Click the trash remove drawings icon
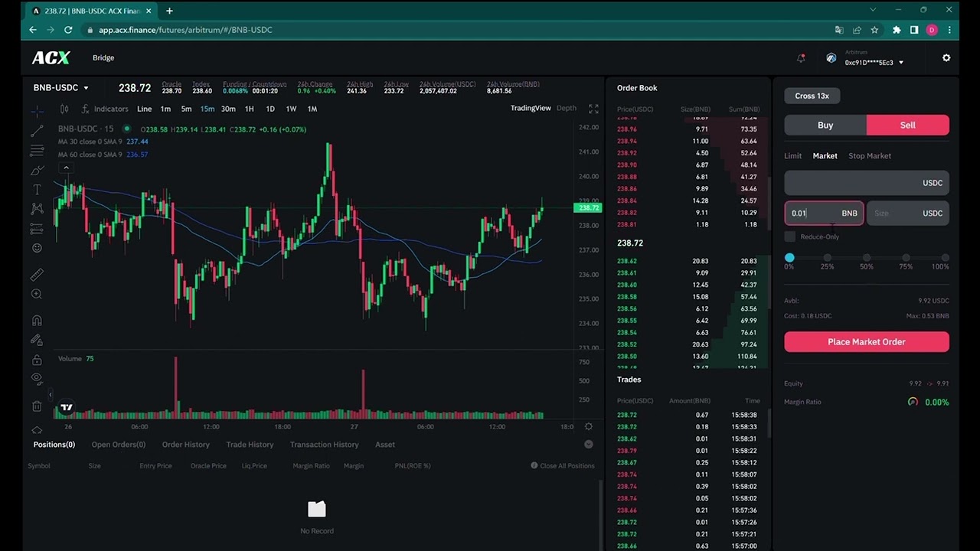Screen dimensions: 980x551 (x=37, y=406)
